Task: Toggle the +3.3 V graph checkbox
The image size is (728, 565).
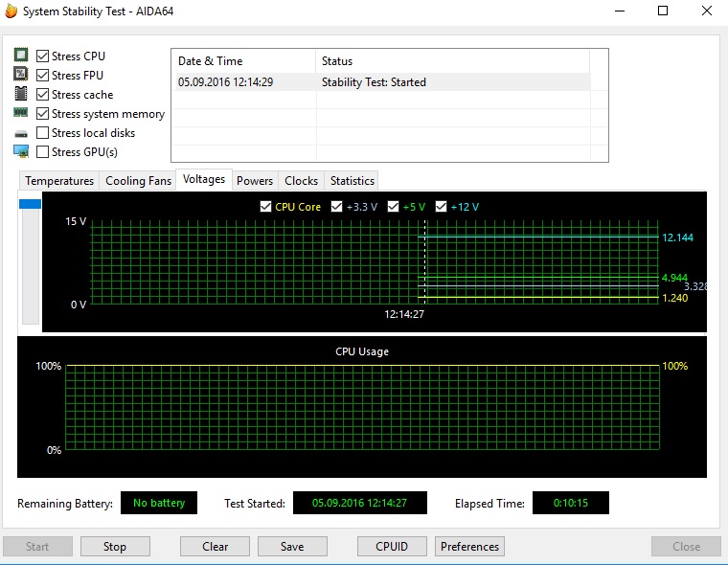Action: click(336, 207)
